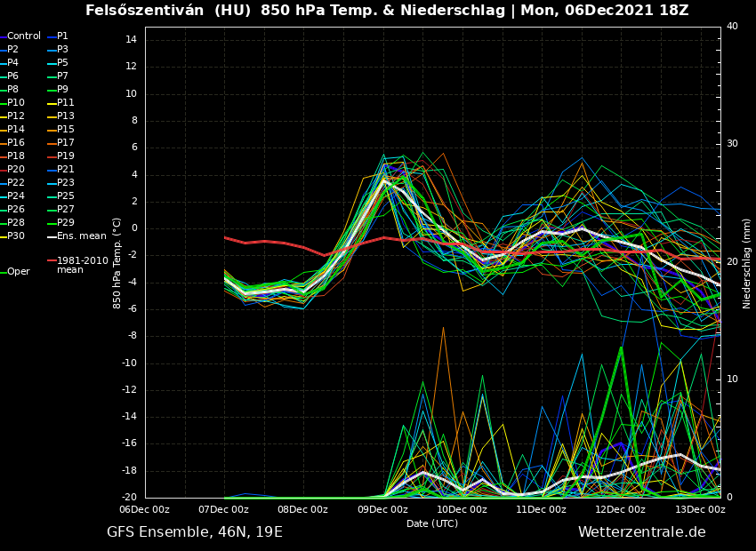Click the Wetterzentrale.de watermark text
The width and height of the screenshot is (756, 551).
tap(641, 532)
